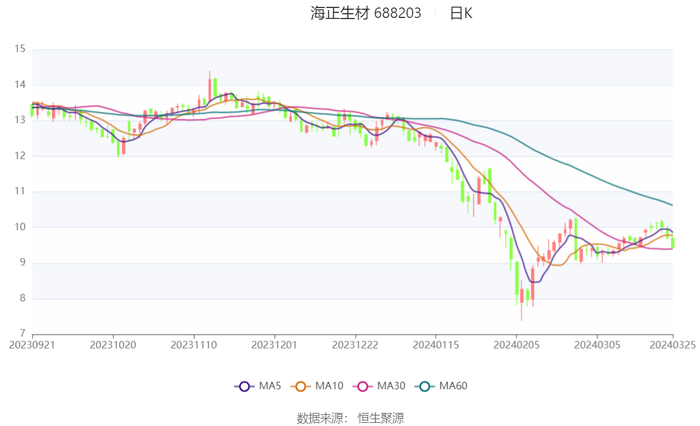
Task: Click the 7 price axis label
Action: tap(23, 334)
